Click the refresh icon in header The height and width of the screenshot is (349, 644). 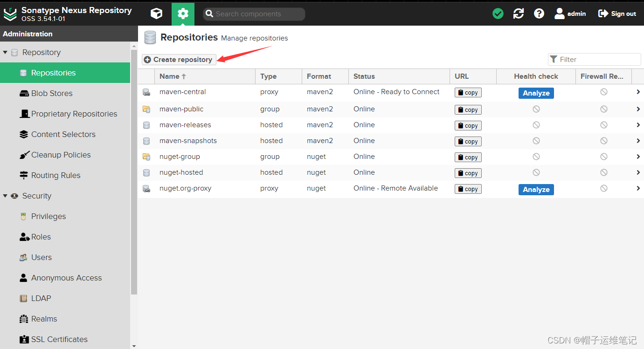[x=519, y=14]
